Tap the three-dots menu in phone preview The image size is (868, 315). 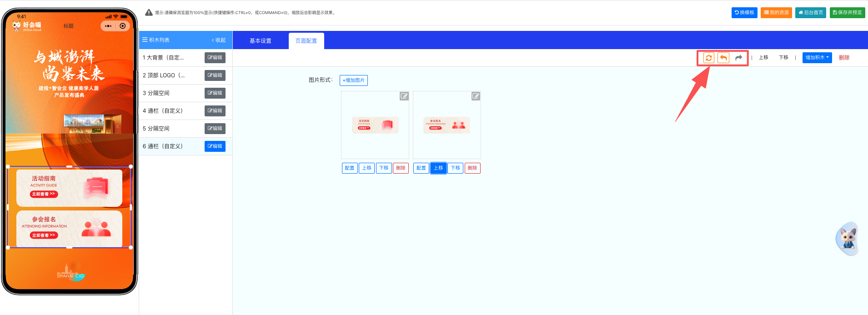(x=108, y=26)
